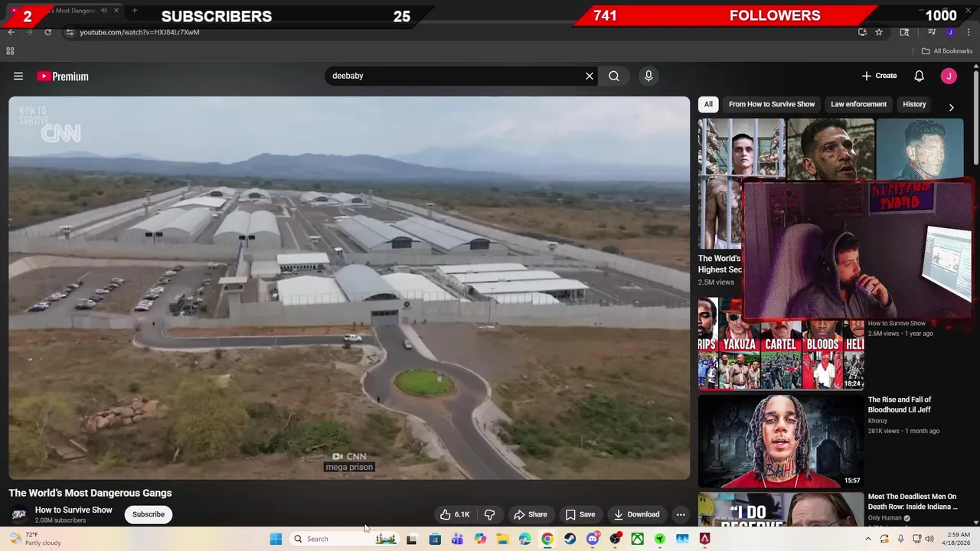
Task: Run search with the magnifier button
Action: click(x=614, y=76)
